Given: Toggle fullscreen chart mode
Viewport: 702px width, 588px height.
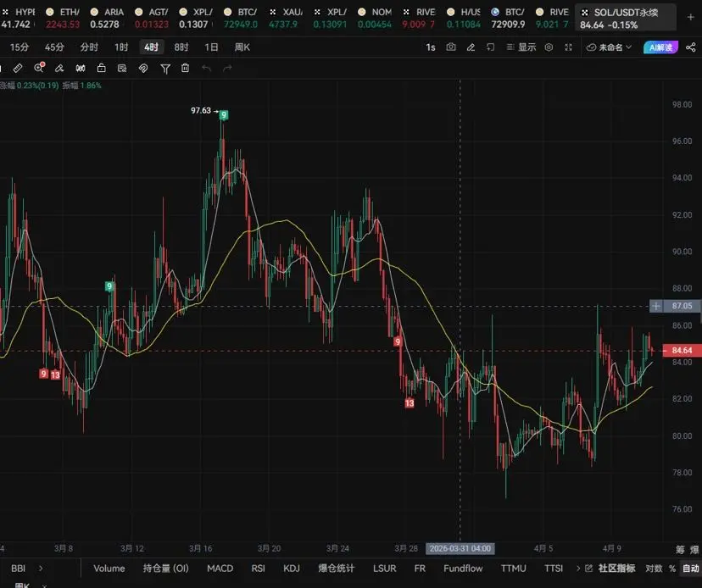Looking at the screenshot, I should tap(569, 47).
